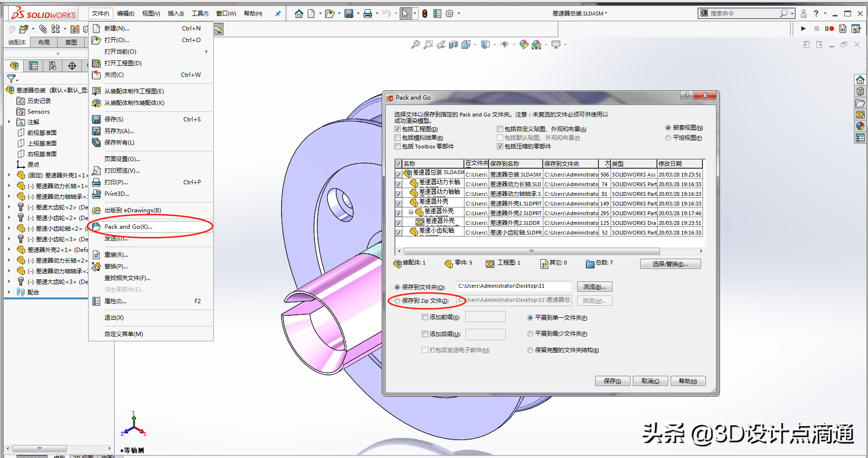Select 嵌套视图 radio button
The image size is (868, 458).
pyautogui.click(x=668, y=128)
